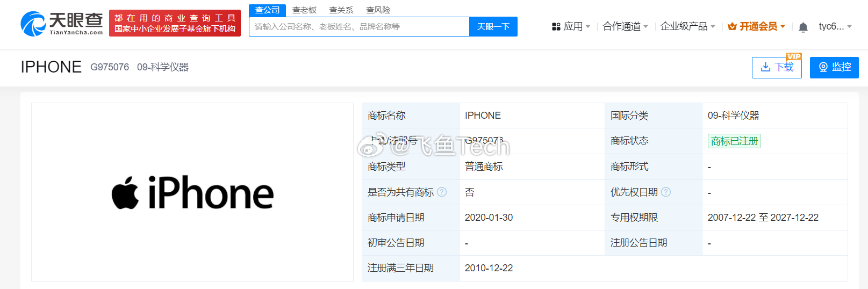Click the 初审公告日期 label
The height and width of the screenshot is (289, 868).
pyautogui.click(x=396, y=243)
